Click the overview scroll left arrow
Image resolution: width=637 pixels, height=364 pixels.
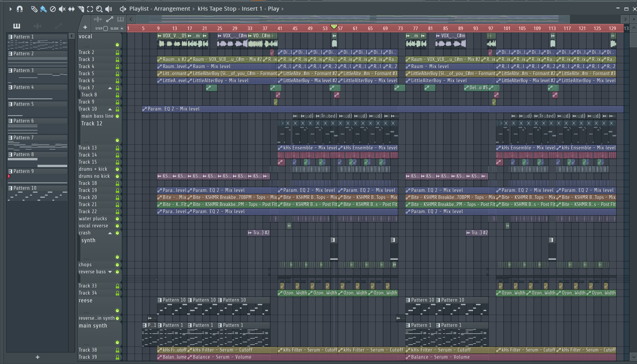pyautogui.click(x=131, y=19)
